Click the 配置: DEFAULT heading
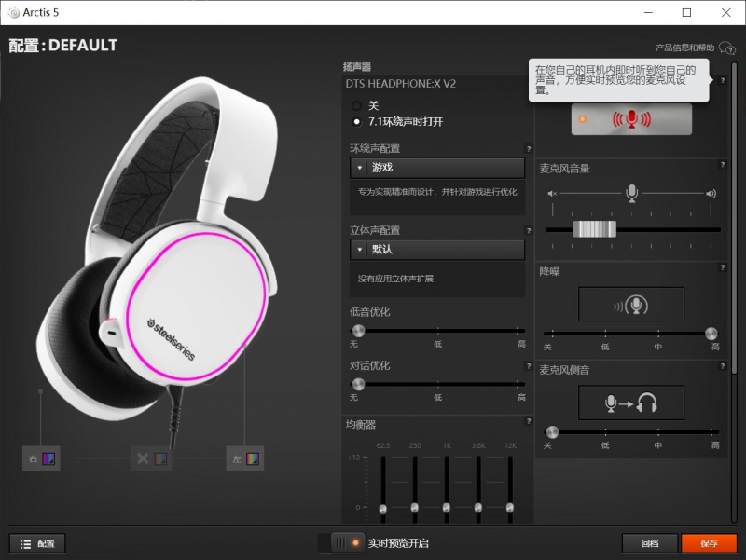This screenshot has height=560, width=746. (62, 45)
